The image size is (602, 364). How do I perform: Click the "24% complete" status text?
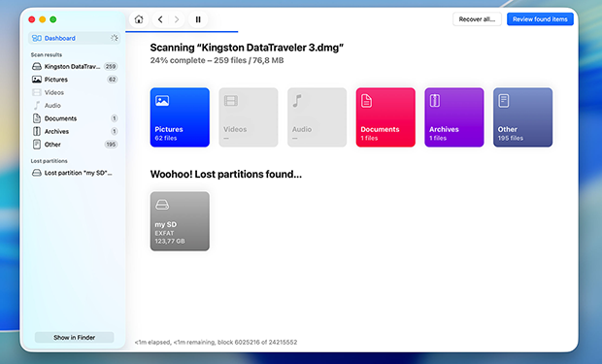178,60
